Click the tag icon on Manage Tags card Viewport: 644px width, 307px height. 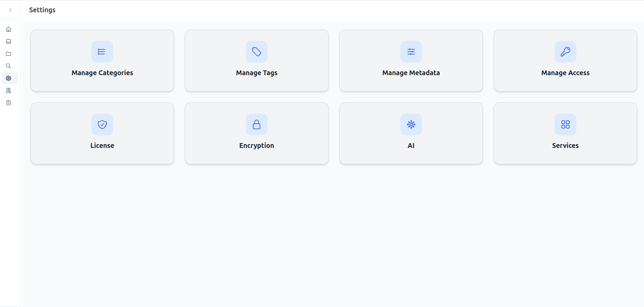tap(257, 52)
